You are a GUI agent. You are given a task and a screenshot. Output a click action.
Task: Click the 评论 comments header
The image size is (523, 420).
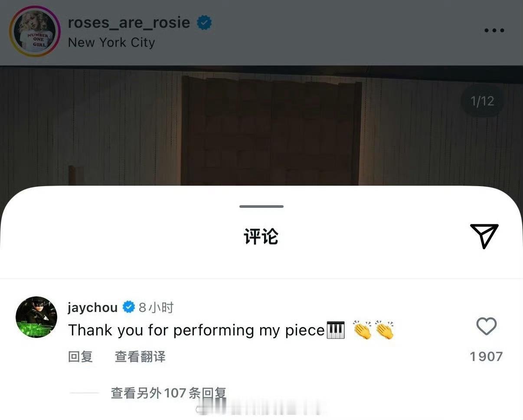(261, 236)
